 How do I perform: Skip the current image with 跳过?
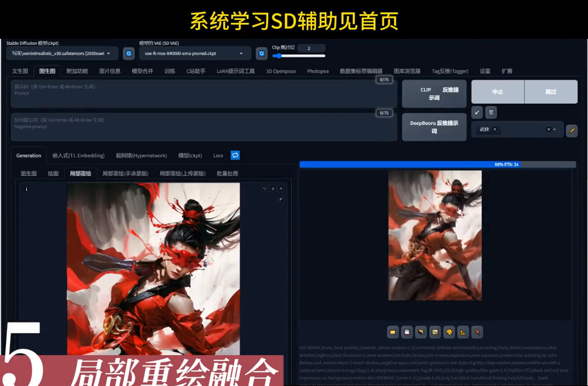[551, 91]
